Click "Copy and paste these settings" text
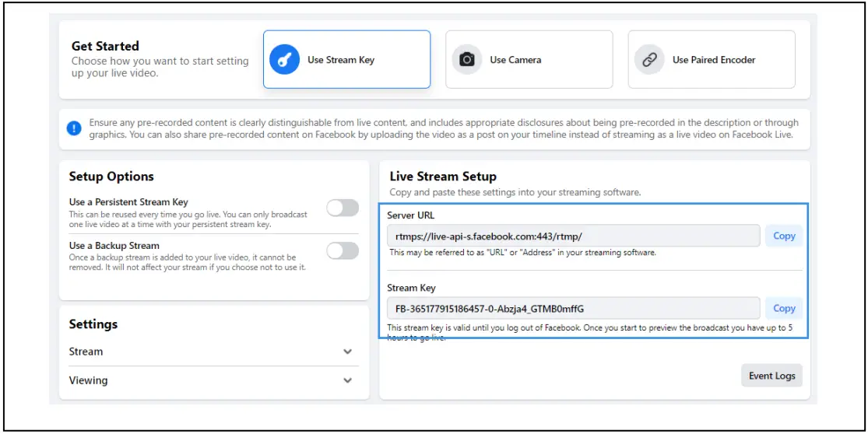Image resolution: width=868 pixels, height=434 pixels. pyautogui.click(x=515, y=192)
